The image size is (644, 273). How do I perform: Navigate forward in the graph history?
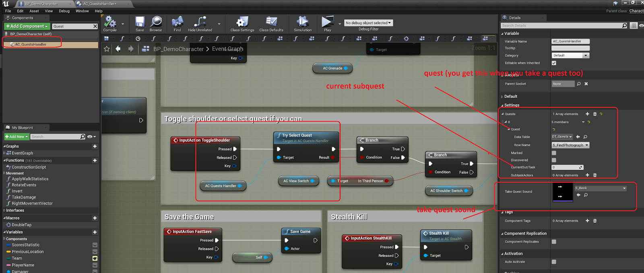(x=131, y=49)
